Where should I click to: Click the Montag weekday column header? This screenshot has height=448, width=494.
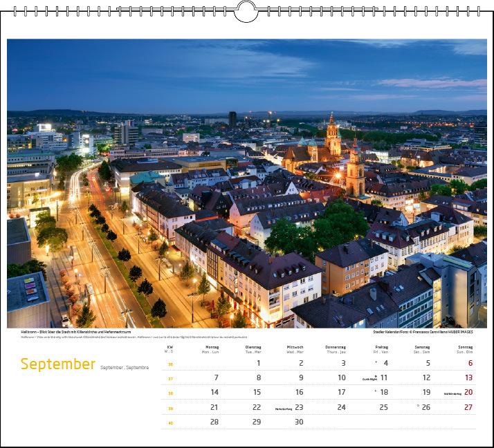pos(212,348)
